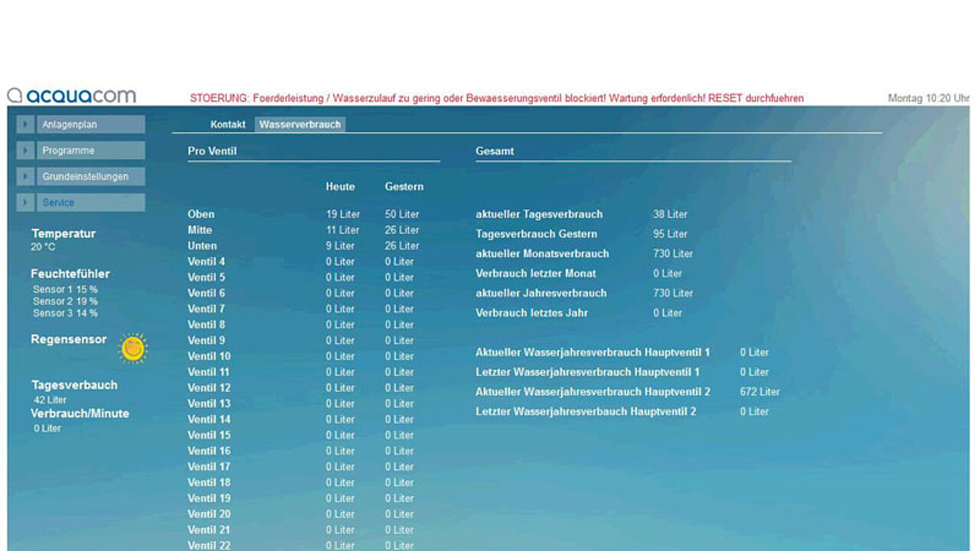
Task: Expand the arrow next to Grundeinstellungen
Action: tap(25, 177)
